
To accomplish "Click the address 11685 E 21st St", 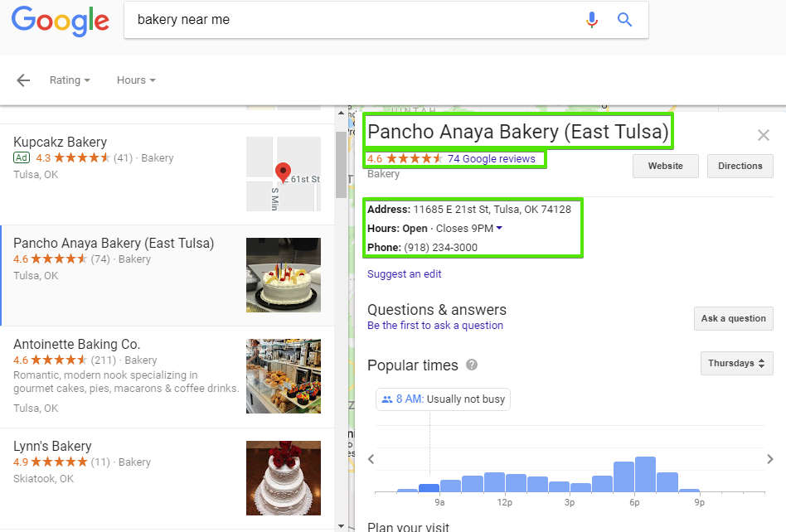I will (x=492, y=210).
